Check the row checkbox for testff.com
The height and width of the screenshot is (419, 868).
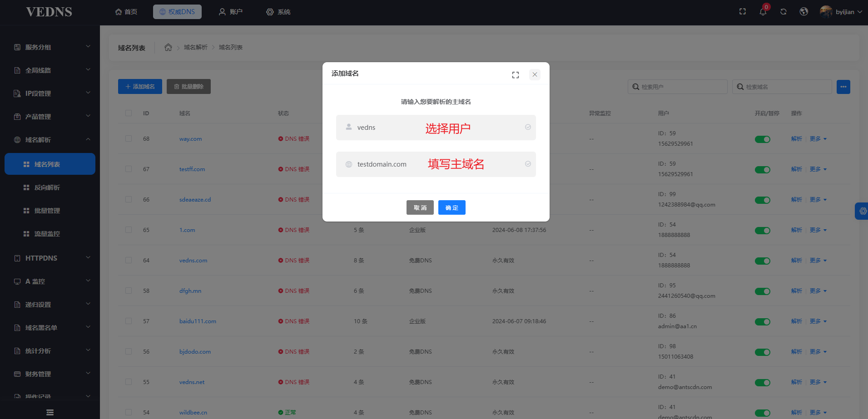click(129, 169)
